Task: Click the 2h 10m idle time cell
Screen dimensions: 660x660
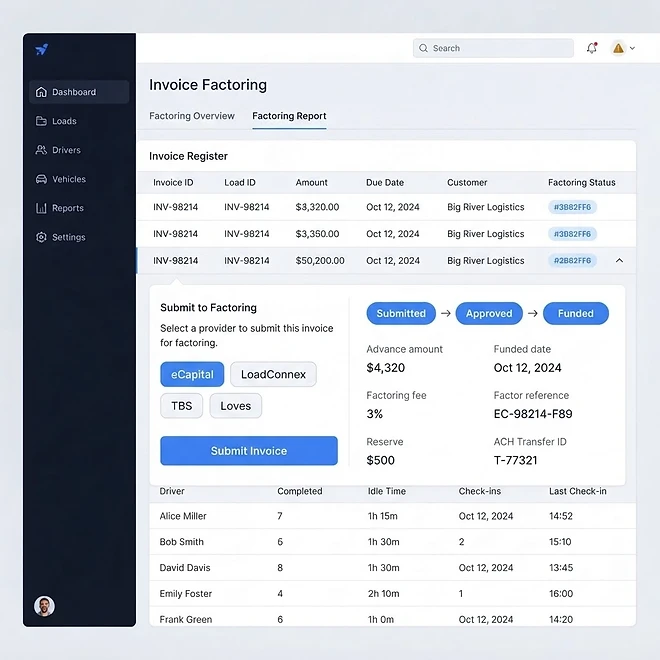Action: tap(383, 593)
